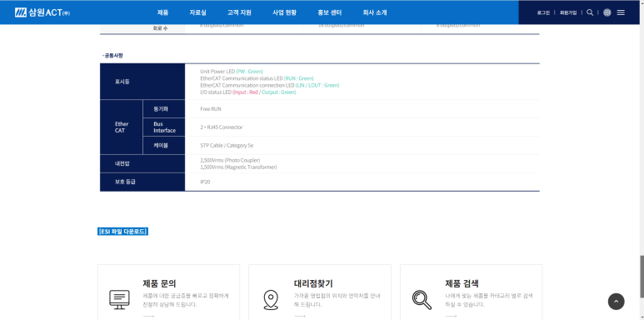Click the arrow under 제품 검색 card
The height and width of the screenshot is (320, 644).
451,317
